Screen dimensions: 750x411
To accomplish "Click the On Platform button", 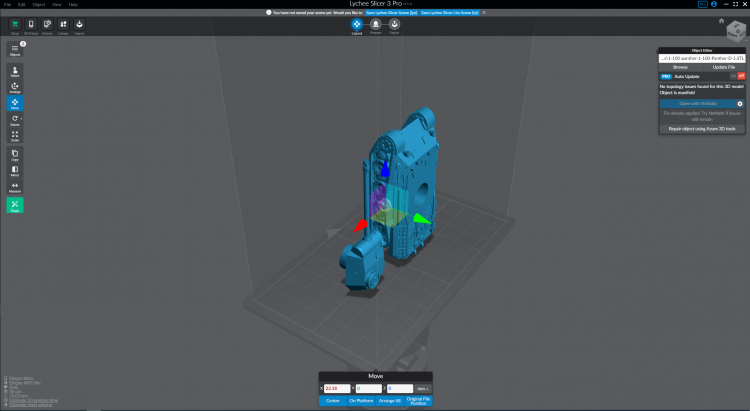I will tap(359, 401).
